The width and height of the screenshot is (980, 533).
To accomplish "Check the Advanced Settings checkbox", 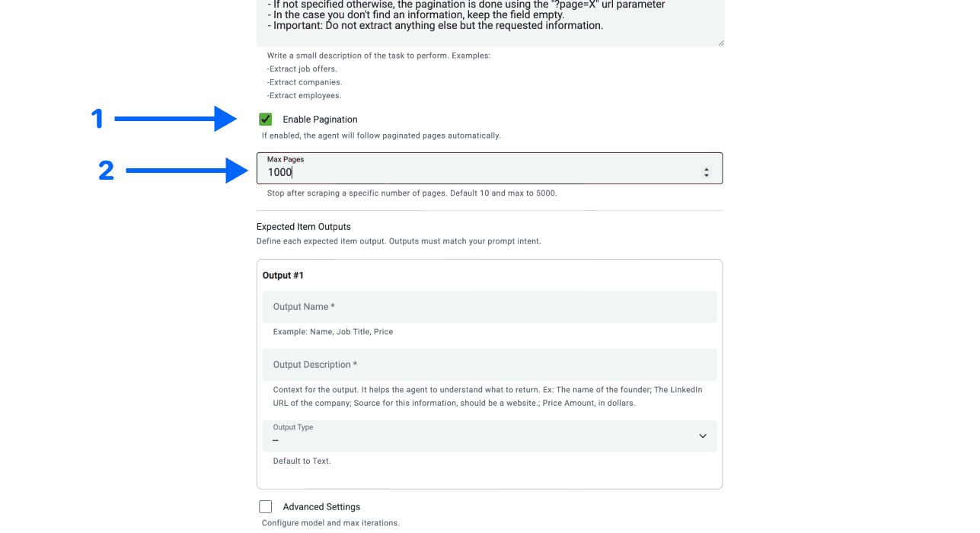I will (265, 506).
